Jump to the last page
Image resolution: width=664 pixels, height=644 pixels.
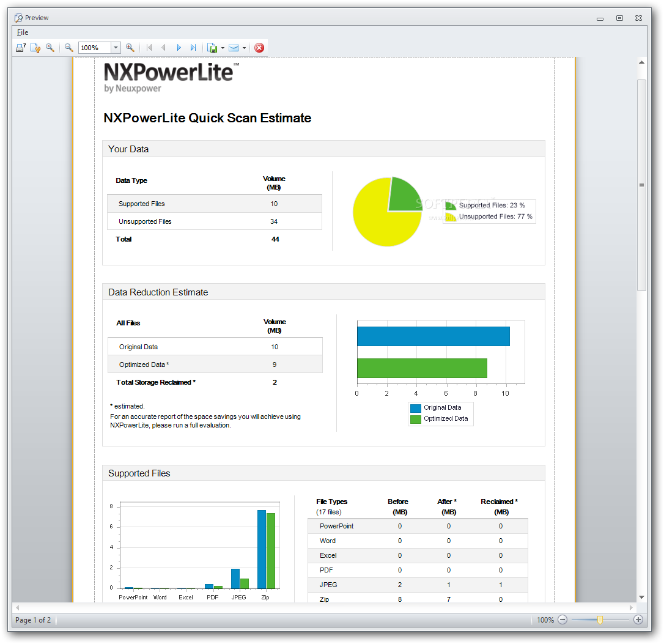pyautogui.click(x=193, y=48)
